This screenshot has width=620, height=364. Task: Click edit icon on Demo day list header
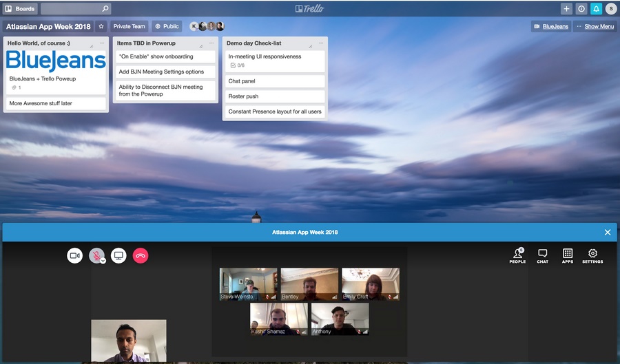click(x=311, y=46)
